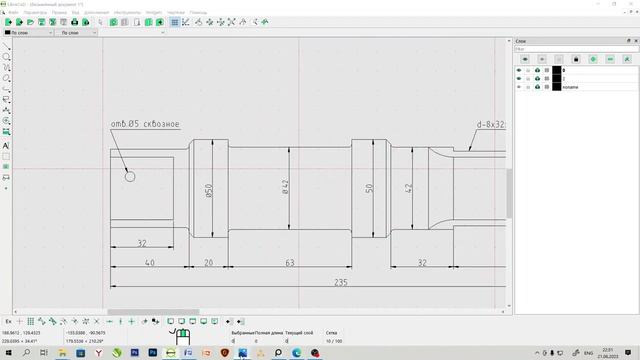The image size is (640, 360).
Task: Toggle visibility of layer 0
Action: click(x=519, y=70)
